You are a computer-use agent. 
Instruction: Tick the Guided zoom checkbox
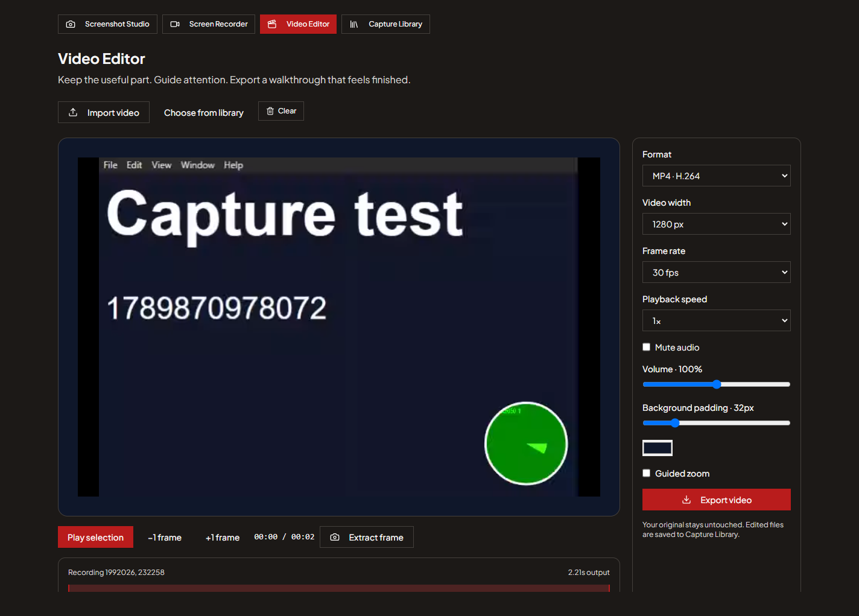[647, 473]
